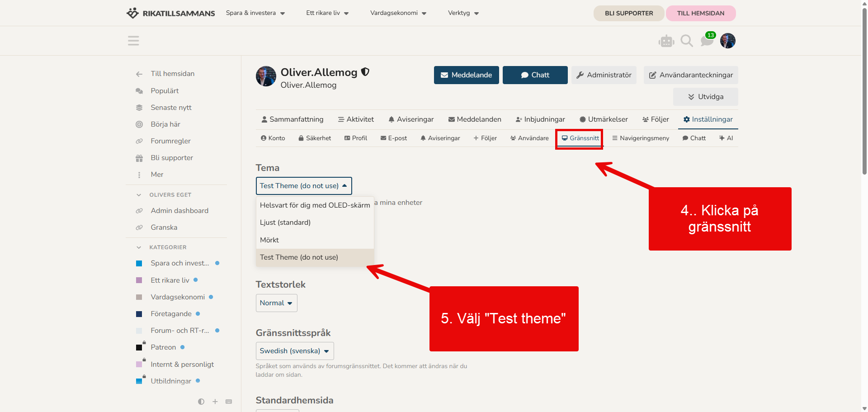The image size is (868, 412).
Task: Click the Meddelande button
Action: [466, 75]
